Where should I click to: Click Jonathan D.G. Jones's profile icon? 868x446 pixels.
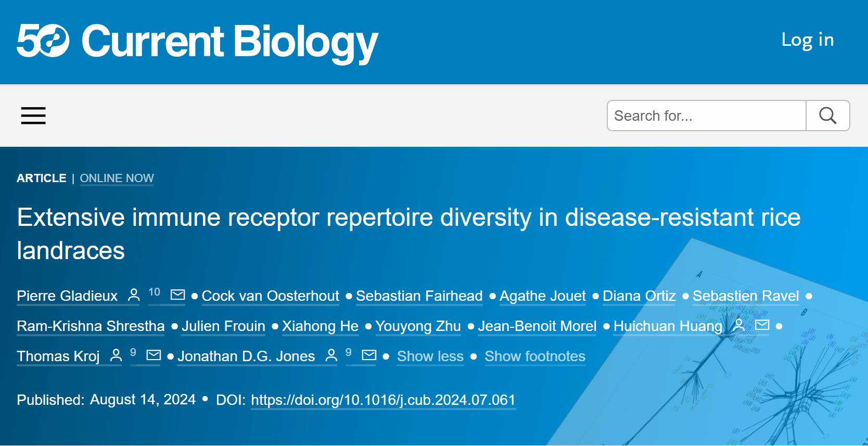click(331, 355)
